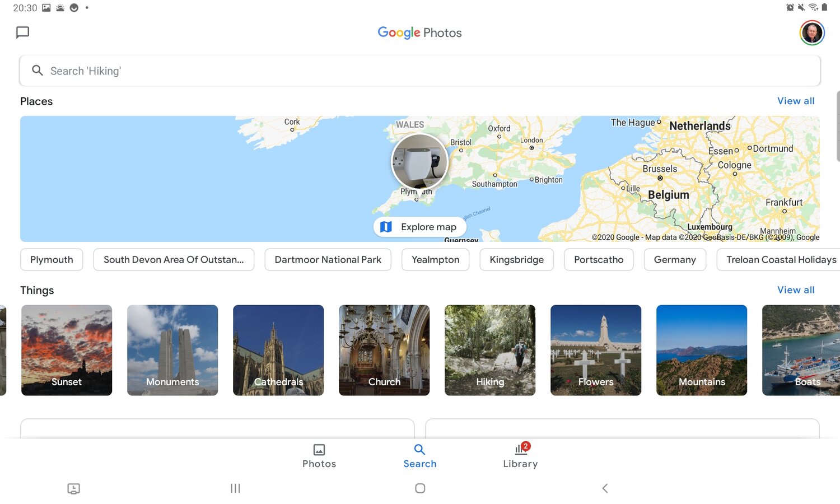Tap the Brussels label on the map
840x504 pixels.
(x=660, y=169)
